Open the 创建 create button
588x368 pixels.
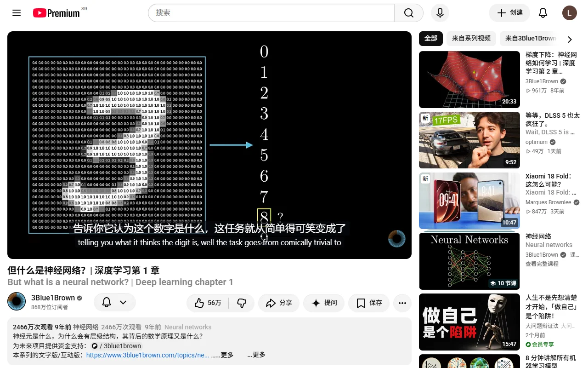(x=509, y=13)
